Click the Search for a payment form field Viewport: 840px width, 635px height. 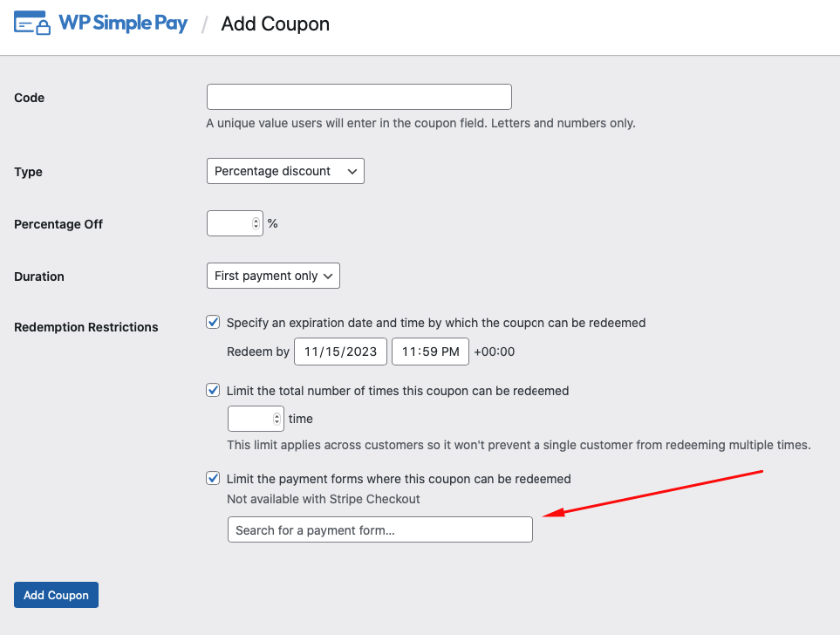pyautogui.click(x=379, y=529)
